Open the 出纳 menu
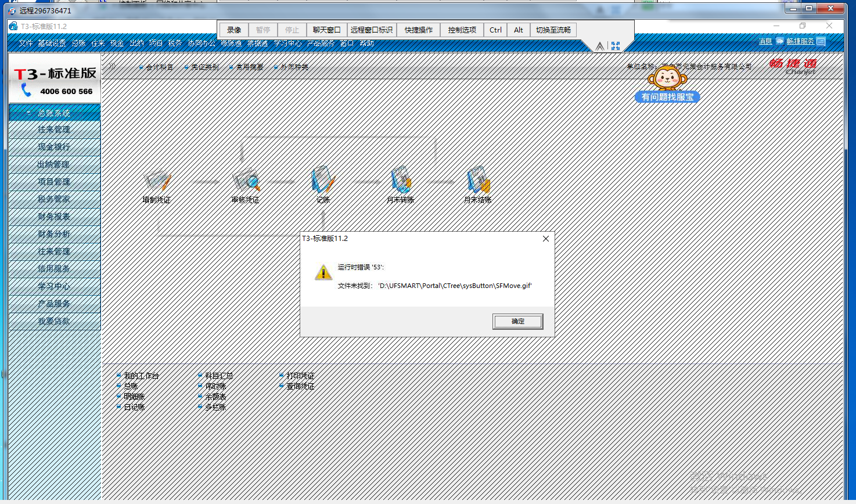 click(136, 43)
